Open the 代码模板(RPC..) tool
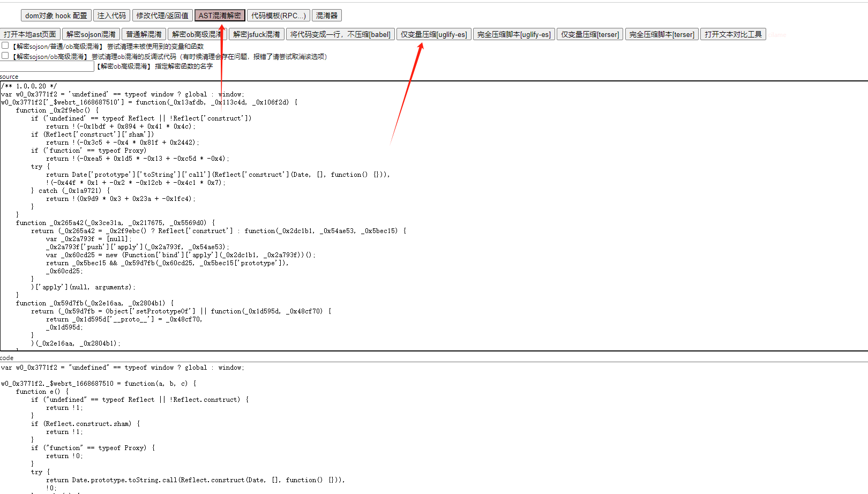Viewport: 868px width, 494px height. (x=277, y=15)
